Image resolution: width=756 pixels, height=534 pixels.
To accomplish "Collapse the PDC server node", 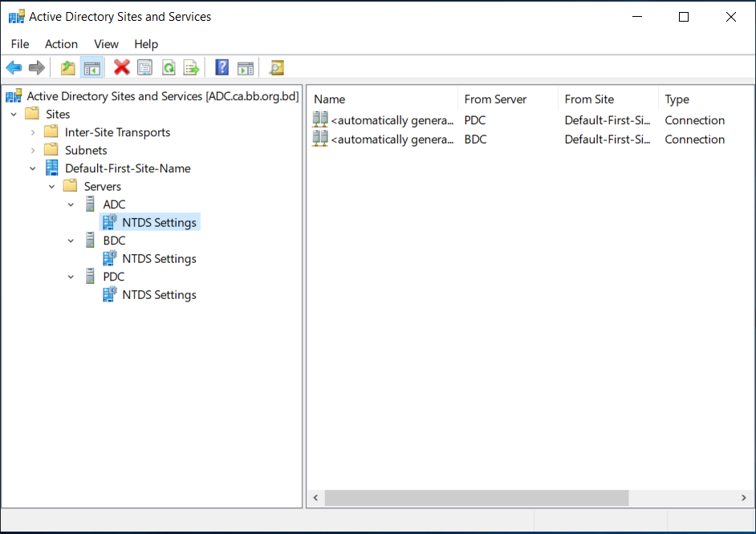I will [x=71, y=277].
